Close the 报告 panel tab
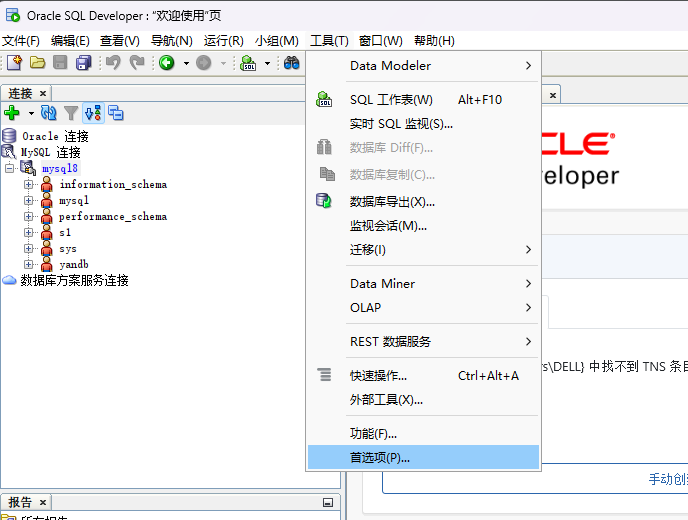The height and width of the screenshot is (520, 688). [43, 502]
